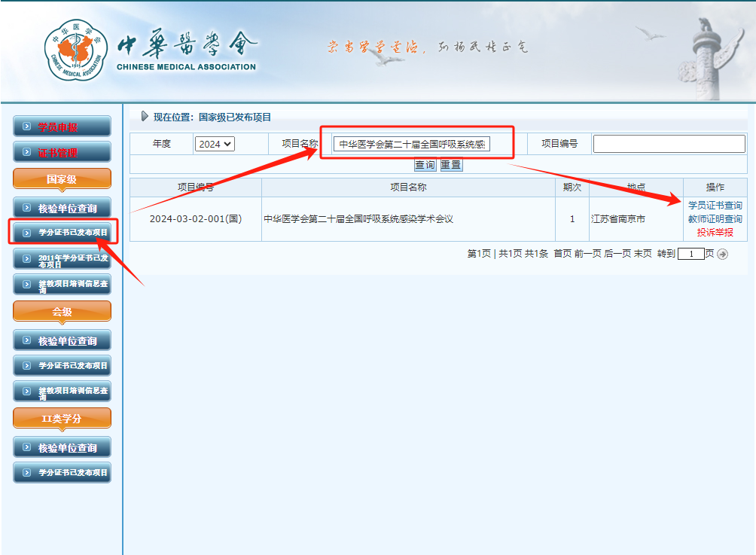Select the 国家级 category header
Image resolution: width=756 pixels, height=555 pixels.
coord(61,178)
